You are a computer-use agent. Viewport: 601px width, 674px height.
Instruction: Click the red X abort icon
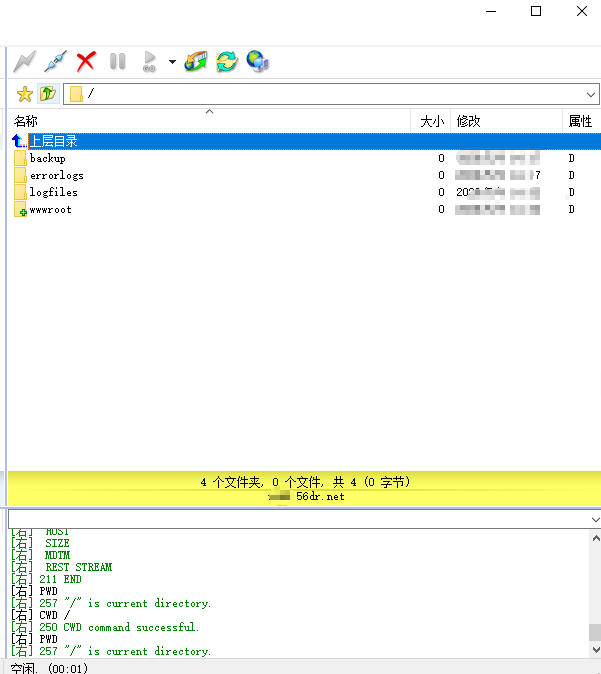click(86, 61)
